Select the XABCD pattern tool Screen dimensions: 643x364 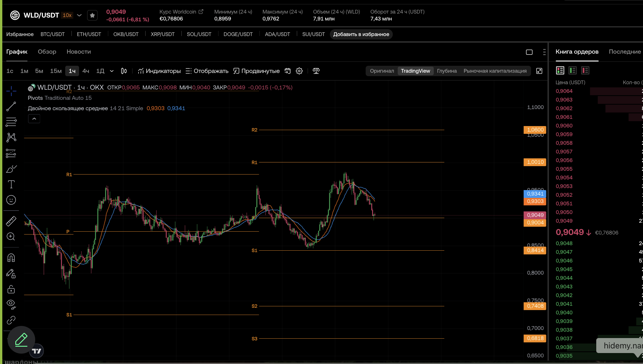click(x=11, y=137)
